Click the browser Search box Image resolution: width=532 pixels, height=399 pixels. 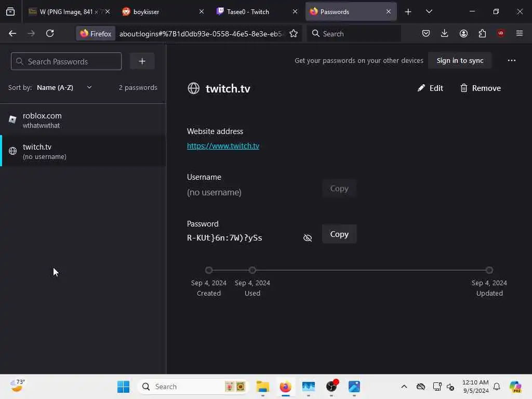[x=354, y=34]
